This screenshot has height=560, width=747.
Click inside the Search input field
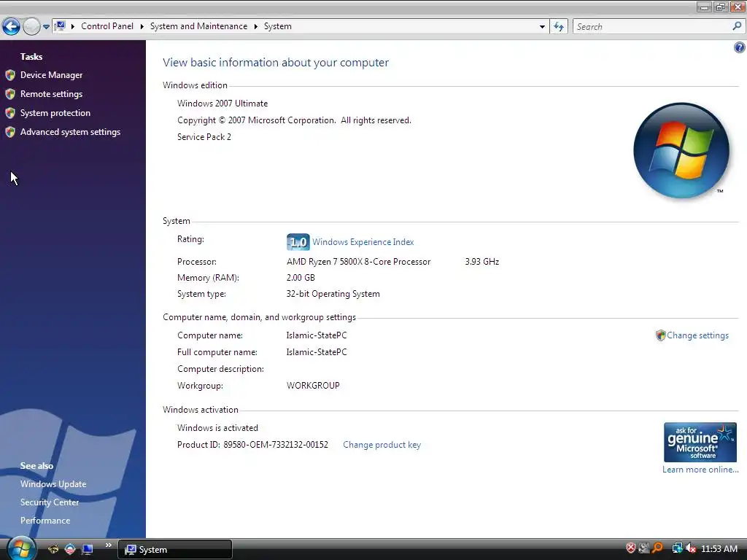[x=653, y=27]
